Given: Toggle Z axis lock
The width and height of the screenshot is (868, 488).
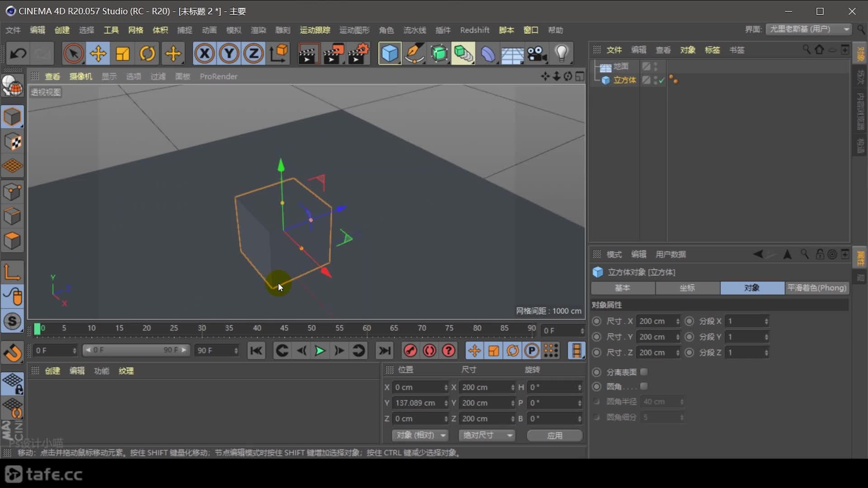Looking at the screenshot, I should coord(254,54).
